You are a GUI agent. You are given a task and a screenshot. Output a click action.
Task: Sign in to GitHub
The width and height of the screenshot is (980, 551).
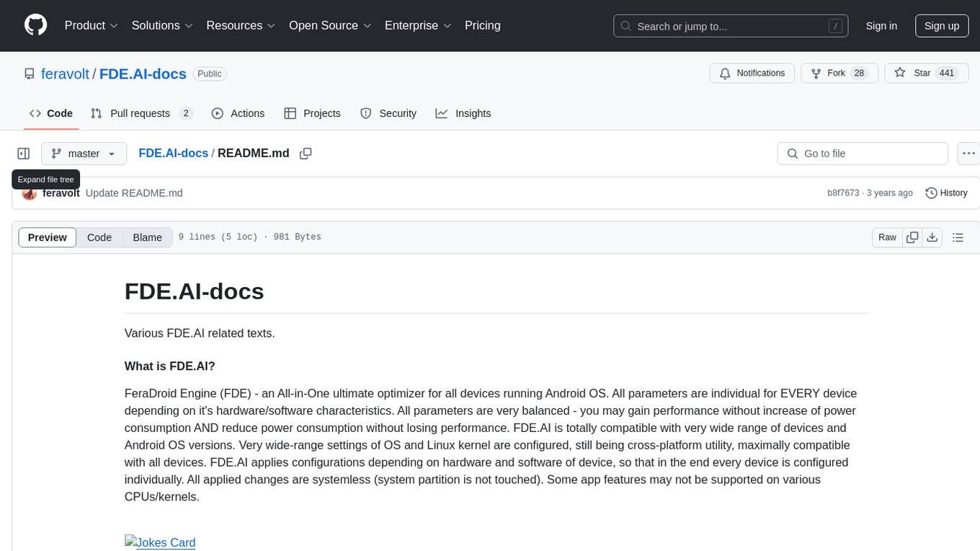881,26
